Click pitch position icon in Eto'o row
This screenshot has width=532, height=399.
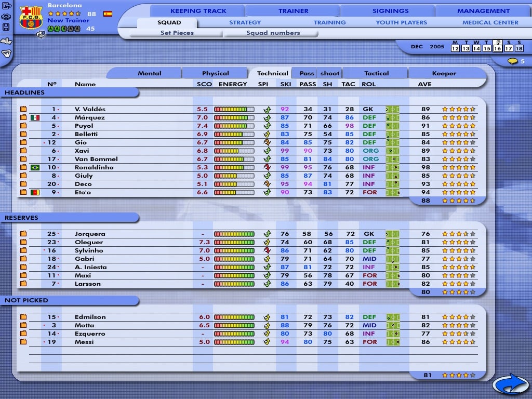pos(392,192)
